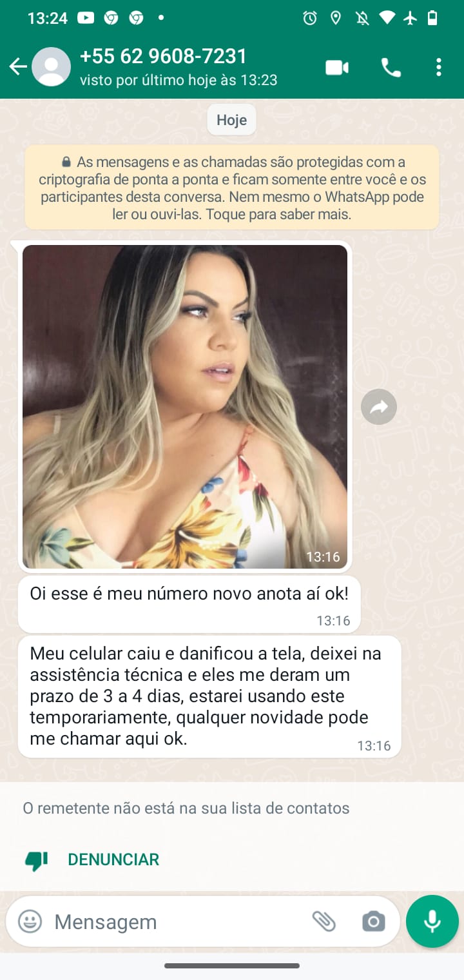
Task: Select the 'Oi esse é meu número novo' message
Action: [x=189, y=604]
